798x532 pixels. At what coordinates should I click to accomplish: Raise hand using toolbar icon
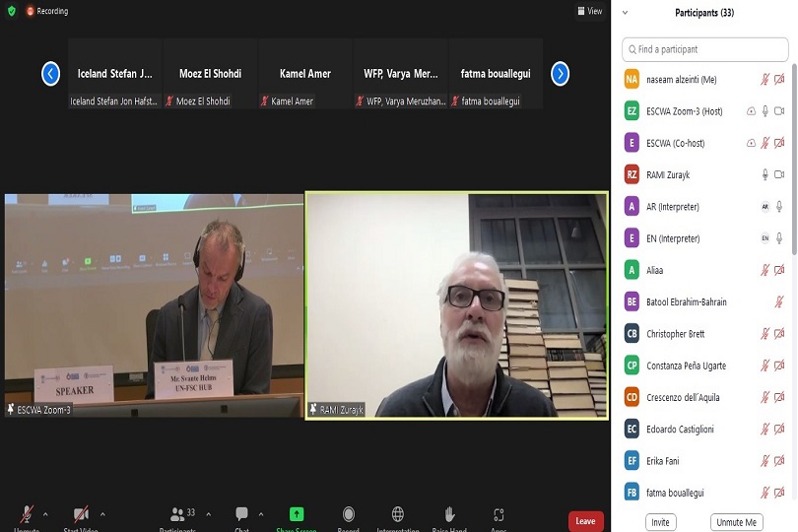pos(449,515)
